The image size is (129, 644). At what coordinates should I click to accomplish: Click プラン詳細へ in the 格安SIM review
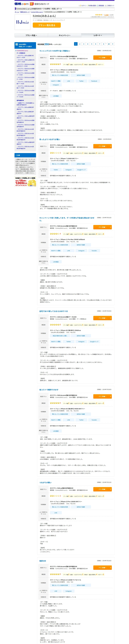click(102, 568)
